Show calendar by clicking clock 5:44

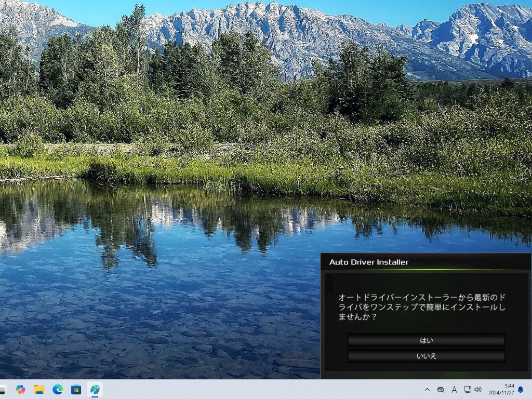coord(501,389)
